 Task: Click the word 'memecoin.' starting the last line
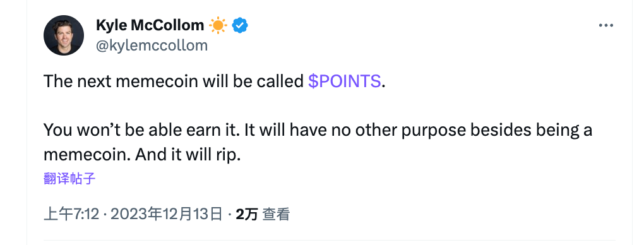point(87,155)
